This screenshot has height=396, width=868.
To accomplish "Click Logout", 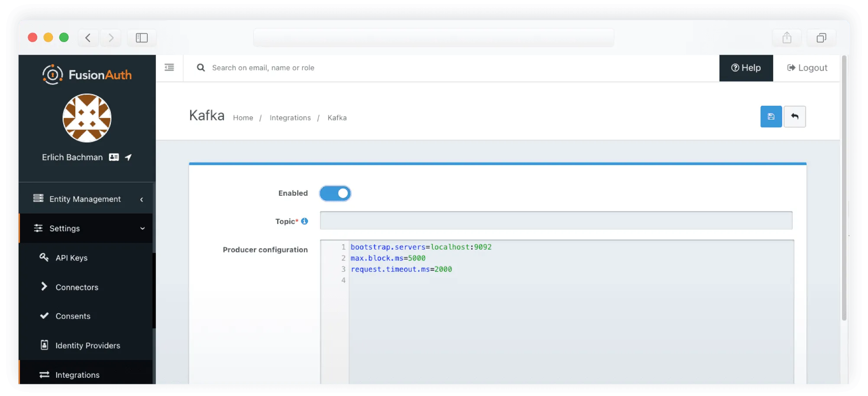I will (807, 68).
